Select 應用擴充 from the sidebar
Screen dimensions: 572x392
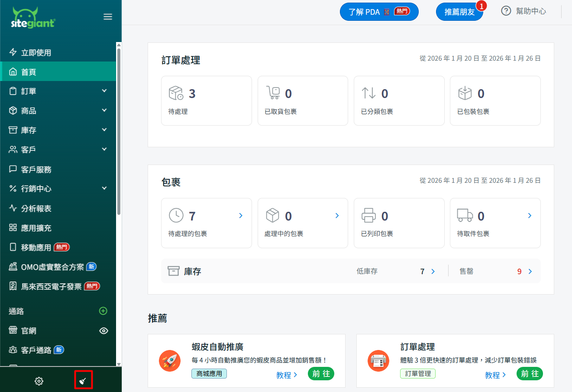(x=36, y=228)
